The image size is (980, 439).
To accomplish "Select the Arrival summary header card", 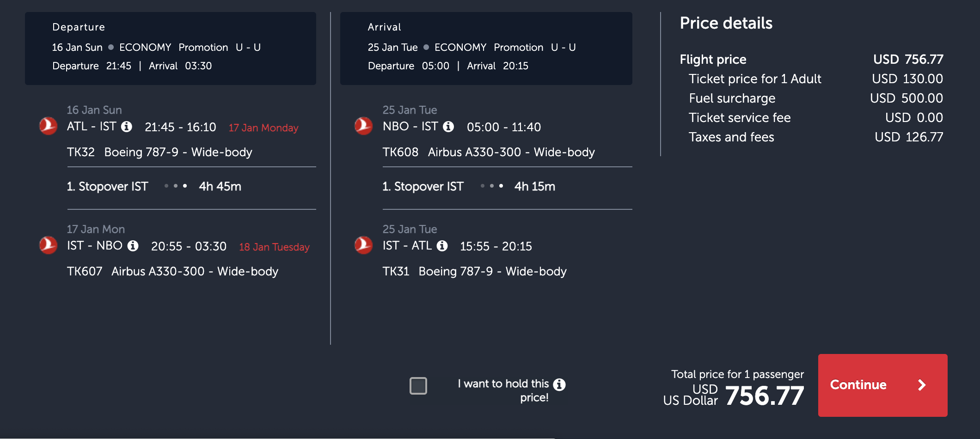I will click(x=486, y=49).
